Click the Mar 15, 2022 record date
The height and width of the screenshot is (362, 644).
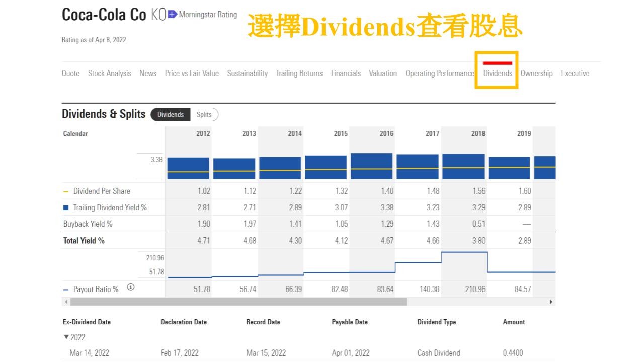[266, 353]
